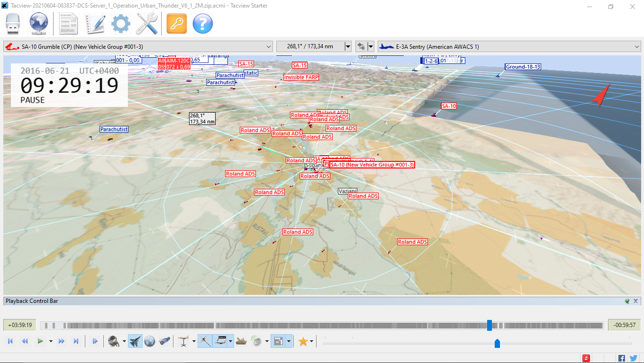Expand the dropdown next to relative view icon
This screenshot has height=363, width=644.
coord(371,46)
